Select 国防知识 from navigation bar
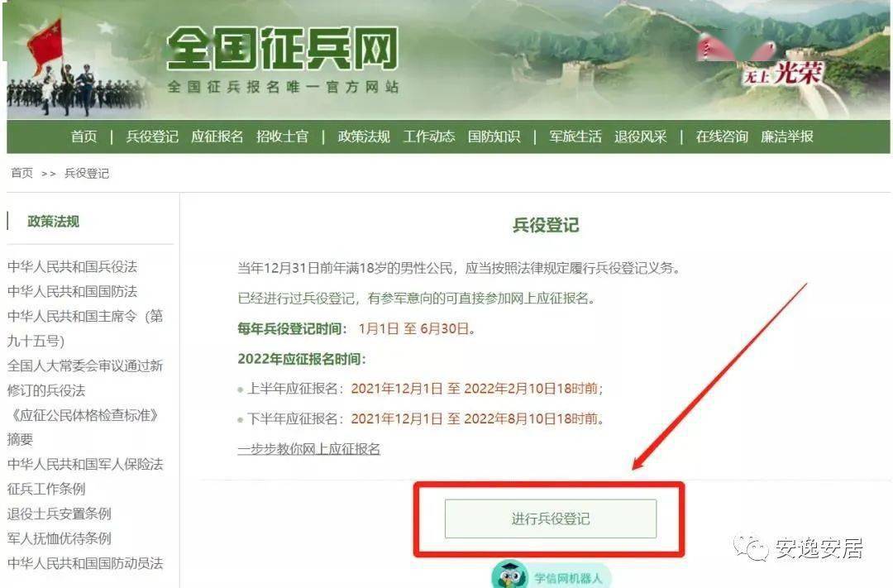893x588 pixels. tap(494, 136)
